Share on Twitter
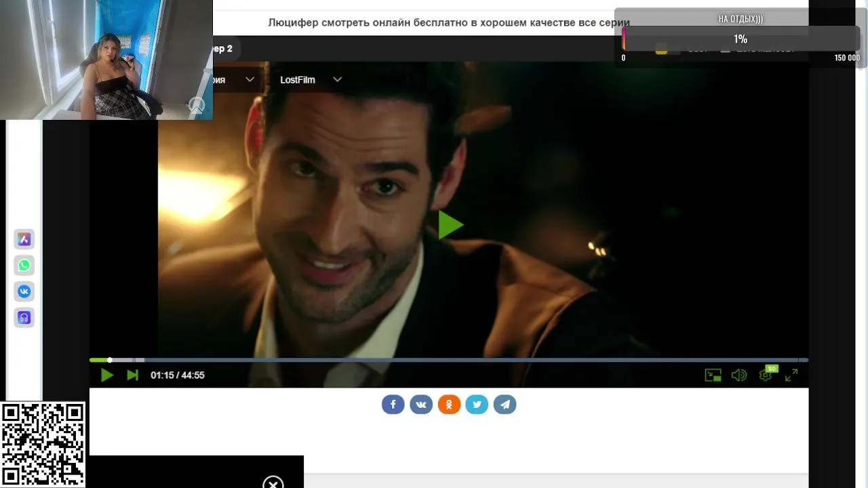868x488 pixels. [477, 405]
